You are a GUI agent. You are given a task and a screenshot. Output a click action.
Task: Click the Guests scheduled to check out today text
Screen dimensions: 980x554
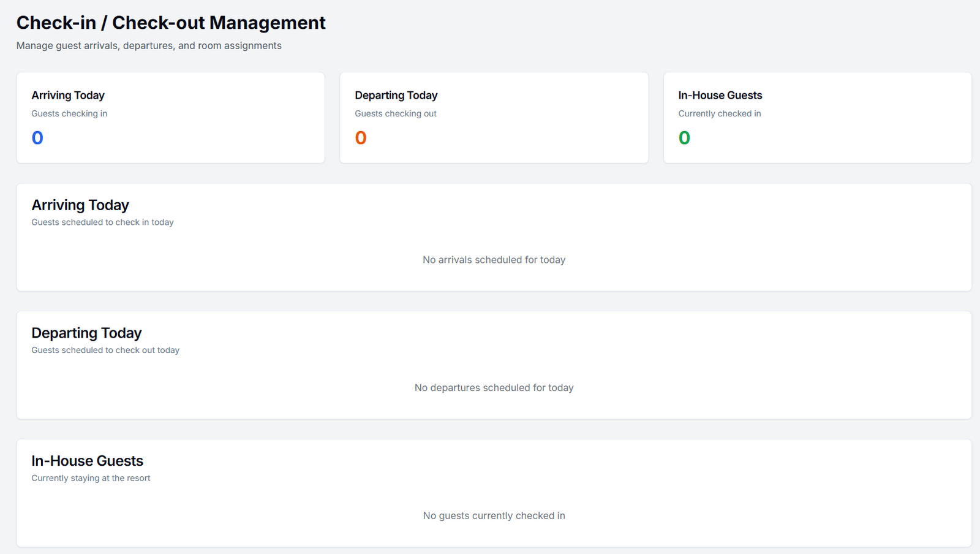tap(105, 350)
